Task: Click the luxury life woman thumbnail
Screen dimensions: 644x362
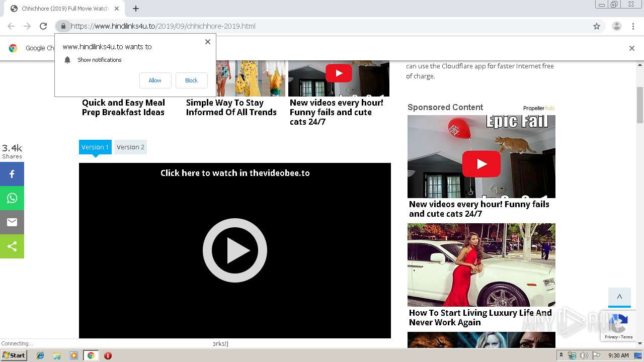Action: tap(481, 265)
